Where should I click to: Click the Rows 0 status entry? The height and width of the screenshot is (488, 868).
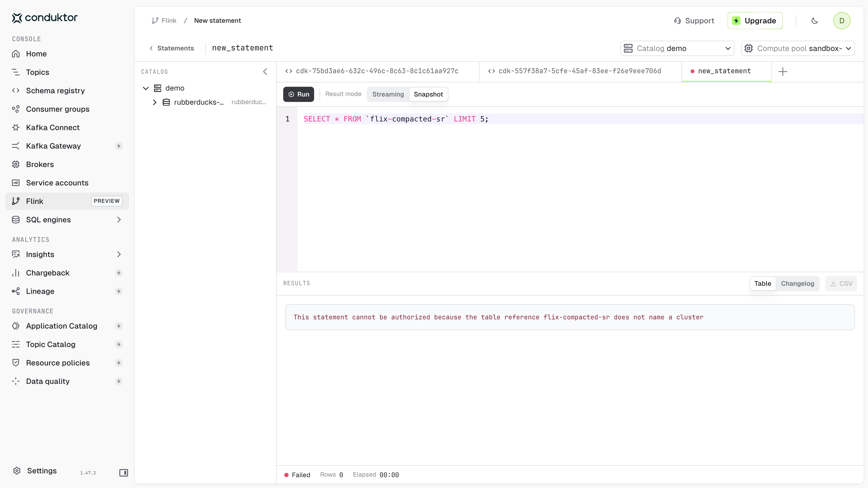pos(331,475)
